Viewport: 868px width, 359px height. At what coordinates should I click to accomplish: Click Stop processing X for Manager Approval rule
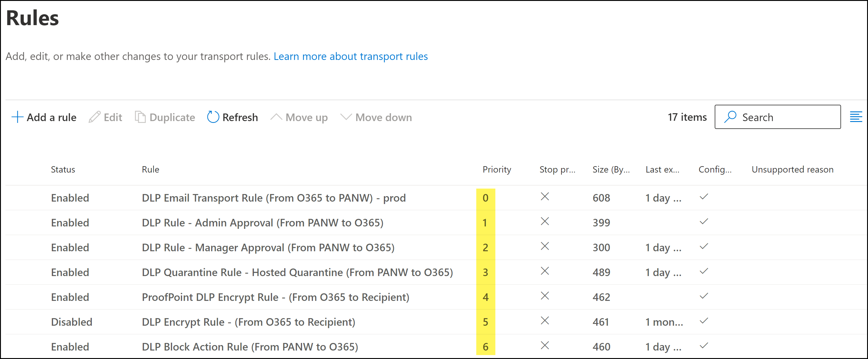pyautogui.click(x=544, y=246)
